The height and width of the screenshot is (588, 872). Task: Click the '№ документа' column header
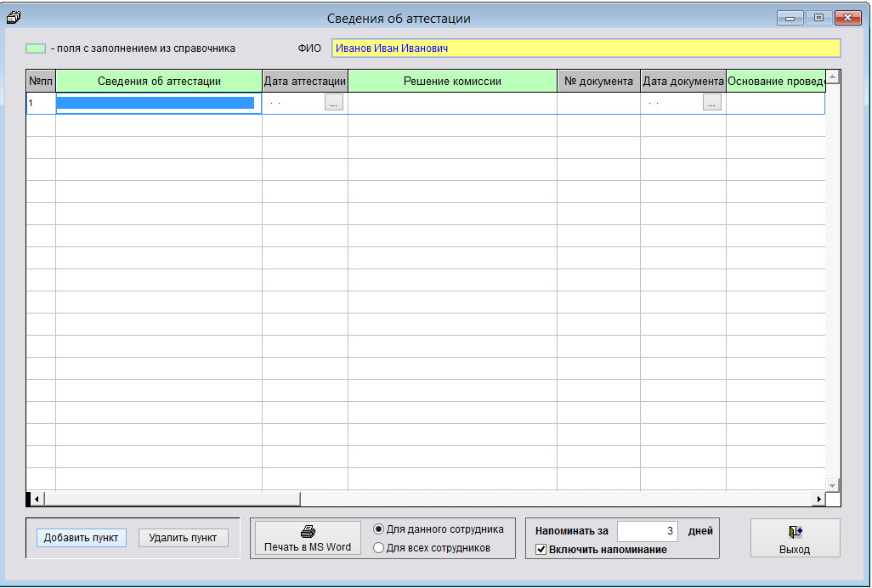tap(598, 82)
